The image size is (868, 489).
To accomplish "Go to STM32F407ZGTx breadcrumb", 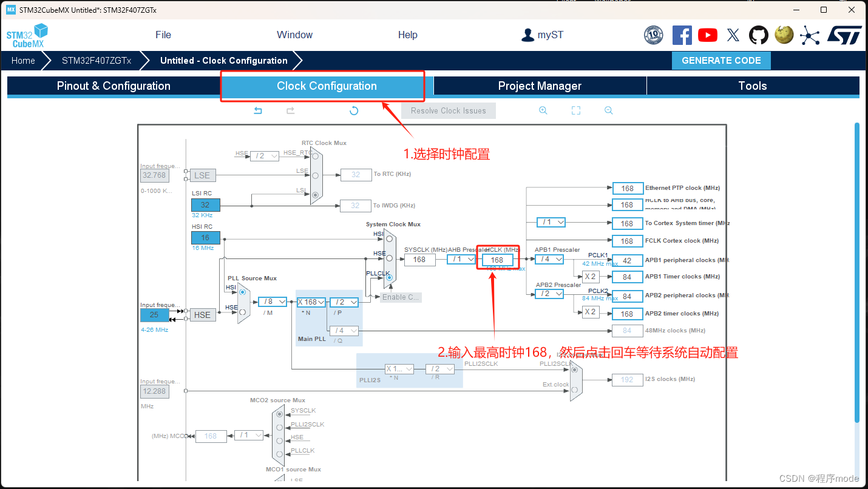I will tap(97, 61).
